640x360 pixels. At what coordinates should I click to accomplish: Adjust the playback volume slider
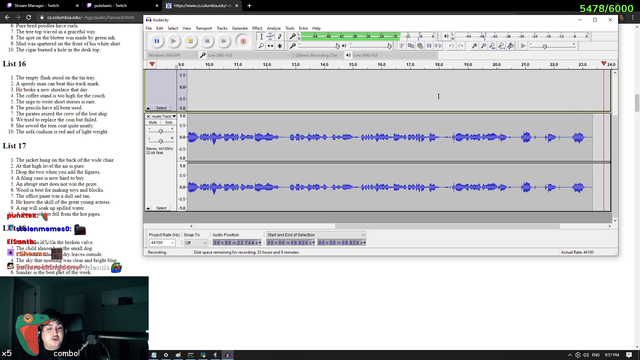[x=370, y=46]
